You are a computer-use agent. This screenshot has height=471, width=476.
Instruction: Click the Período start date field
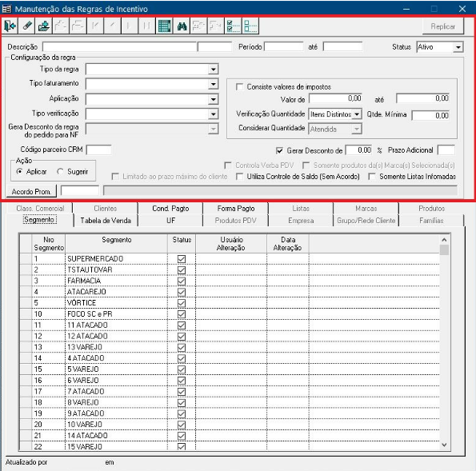[283, 46]
